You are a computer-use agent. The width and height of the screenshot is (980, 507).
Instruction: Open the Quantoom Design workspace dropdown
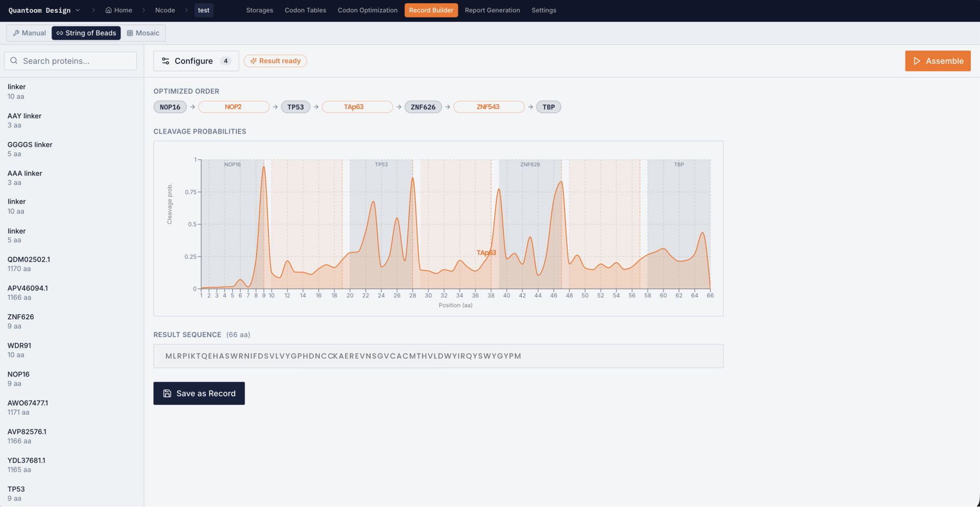(x=44, y=10)
